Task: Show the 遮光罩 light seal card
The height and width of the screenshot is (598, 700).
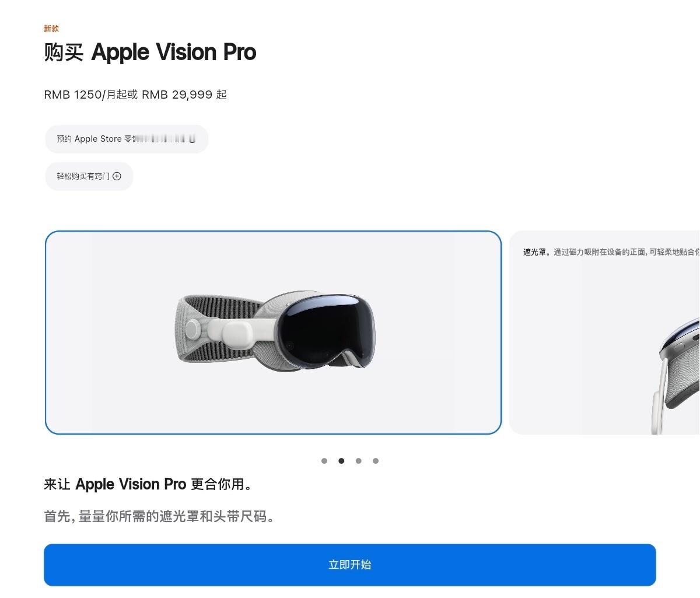Action: click(604, 333)
